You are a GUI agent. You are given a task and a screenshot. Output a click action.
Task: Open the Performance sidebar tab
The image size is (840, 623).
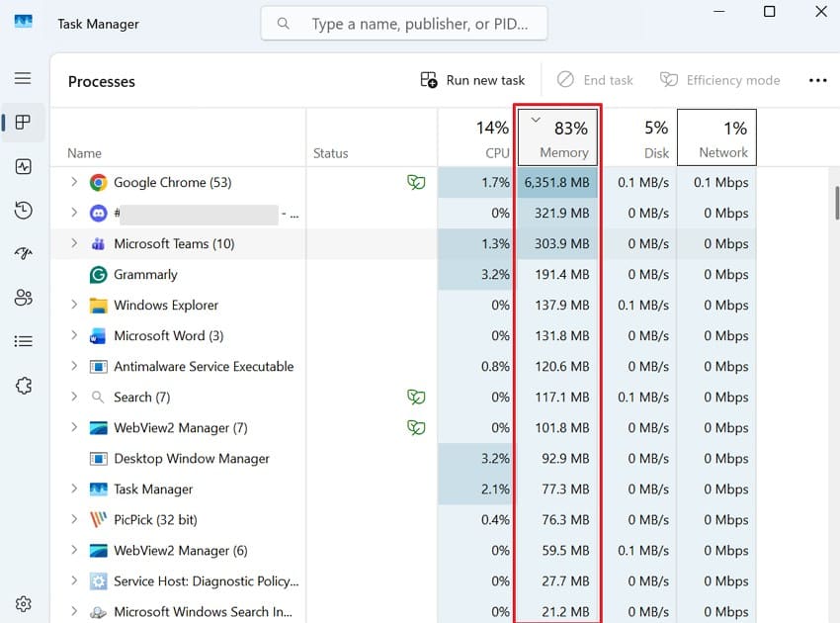(23, 167)
